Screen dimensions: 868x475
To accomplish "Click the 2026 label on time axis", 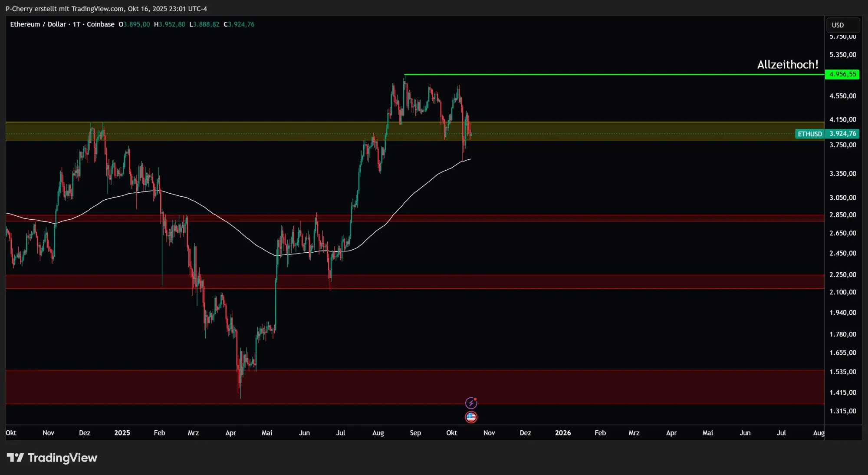I will pyautogui.click(x=563, y=433).
